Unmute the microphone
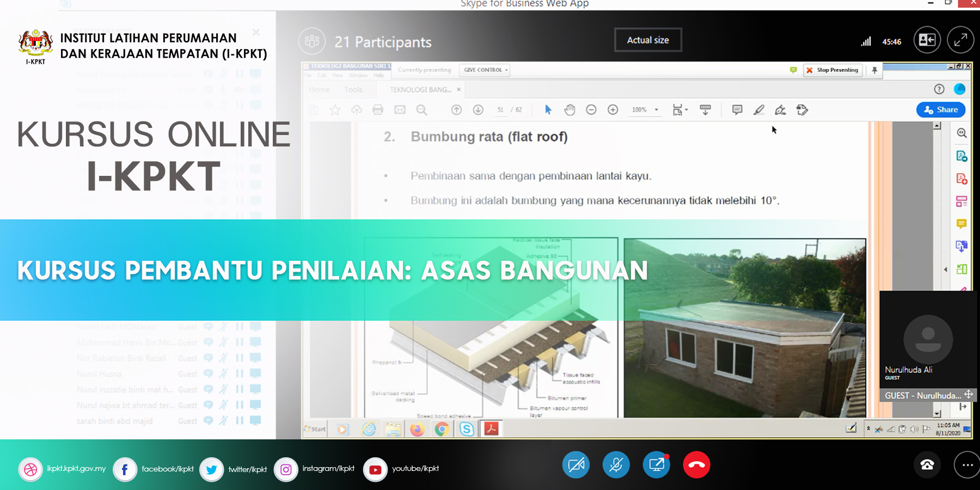Screen dimensions: 980x490 coord(616,465)
